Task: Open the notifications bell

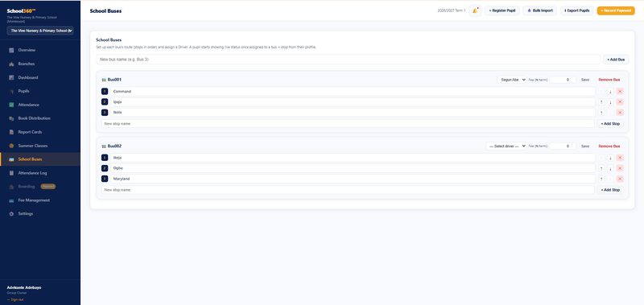Action: point(475,10)
